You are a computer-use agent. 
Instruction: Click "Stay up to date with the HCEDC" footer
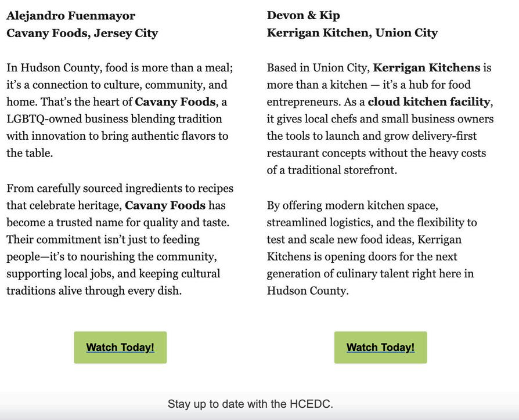tap(250, 404)
